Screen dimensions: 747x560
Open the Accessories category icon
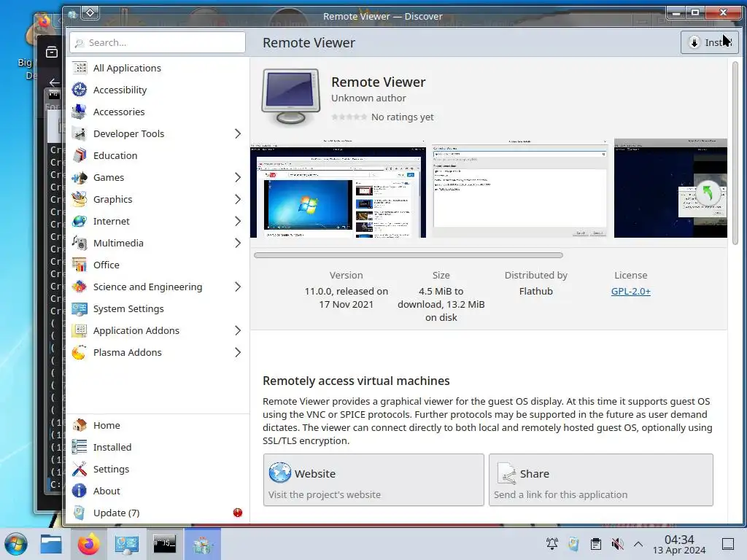tap(80, 112)
